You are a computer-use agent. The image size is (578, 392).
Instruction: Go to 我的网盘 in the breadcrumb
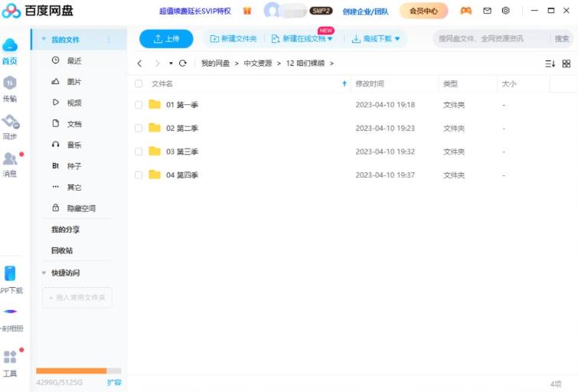tap(215, 64)
